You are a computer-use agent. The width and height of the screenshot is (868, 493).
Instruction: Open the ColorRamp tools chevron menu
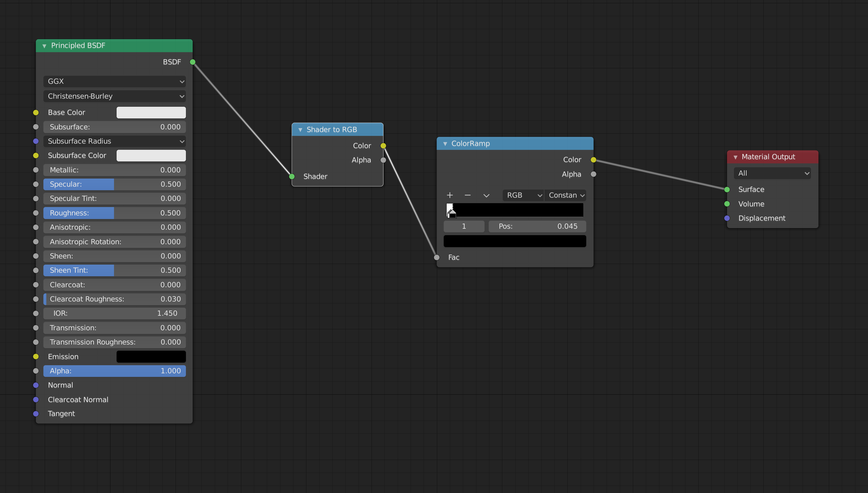[486, 195]
